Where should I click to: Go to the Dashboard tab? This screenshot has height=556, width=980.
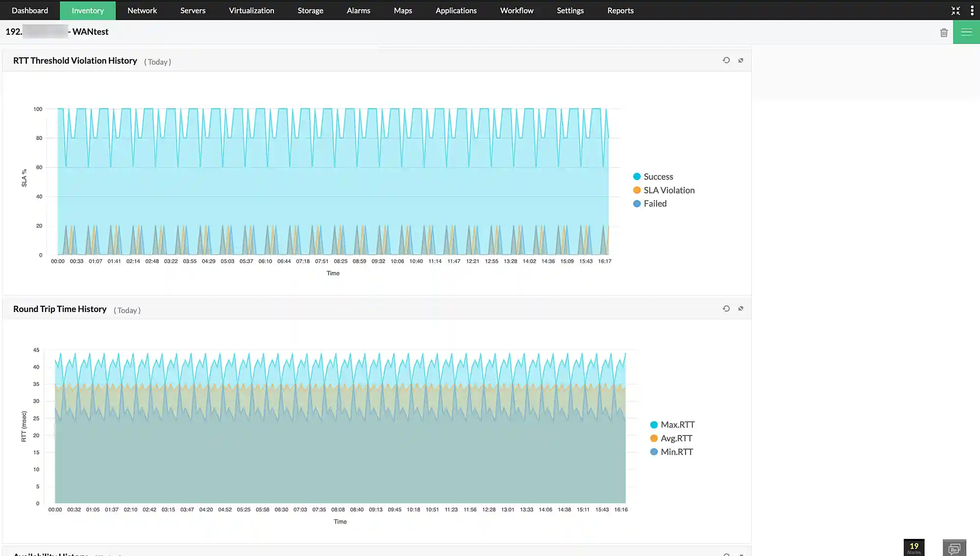click(30, 10)
